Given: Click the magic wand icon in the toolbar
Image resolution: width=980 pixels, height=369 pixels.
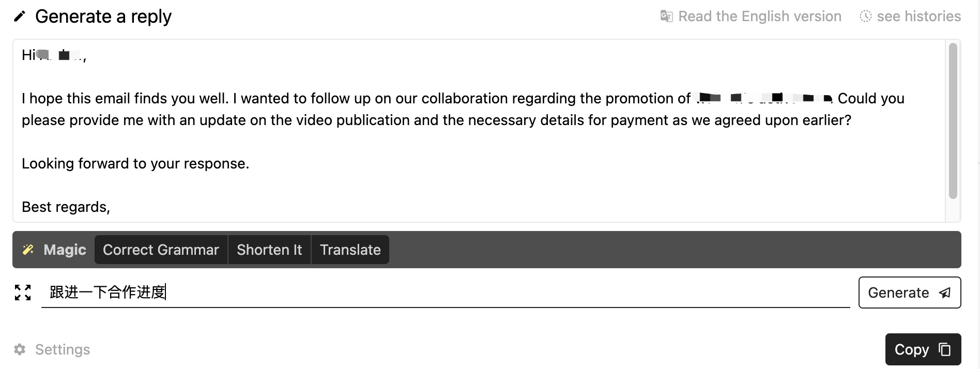Looking at the screenshot, I should 28,250.
